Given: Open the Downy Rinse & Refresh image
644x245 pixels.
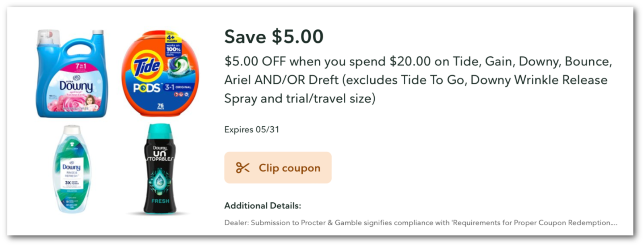Looking at the screenshot, I should coord(72,169).
